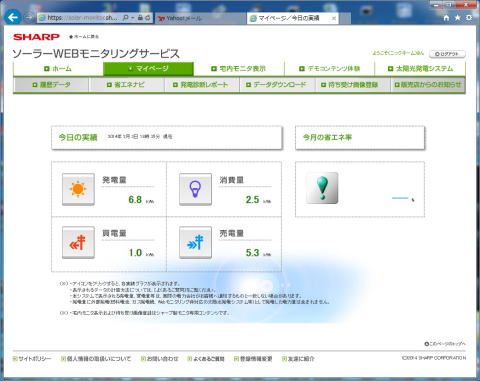Open the データダウンロード submenu

click(x=276, y=85)
